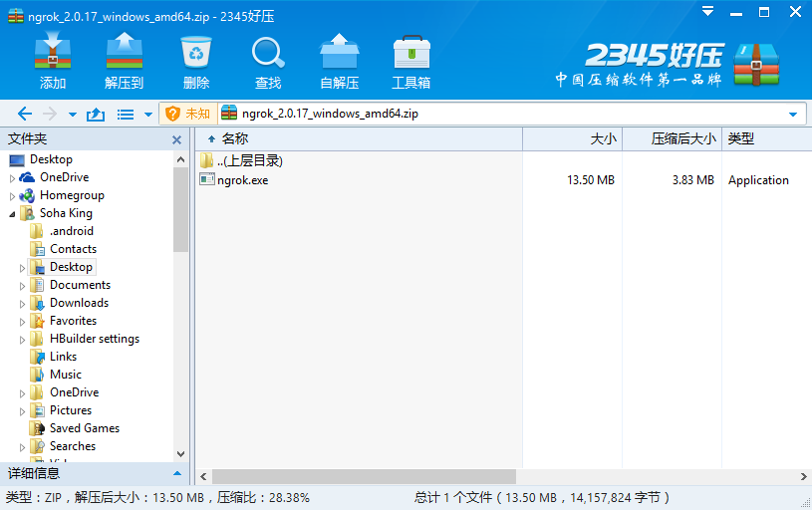Click the address bar path field

(x=500, y=114)
